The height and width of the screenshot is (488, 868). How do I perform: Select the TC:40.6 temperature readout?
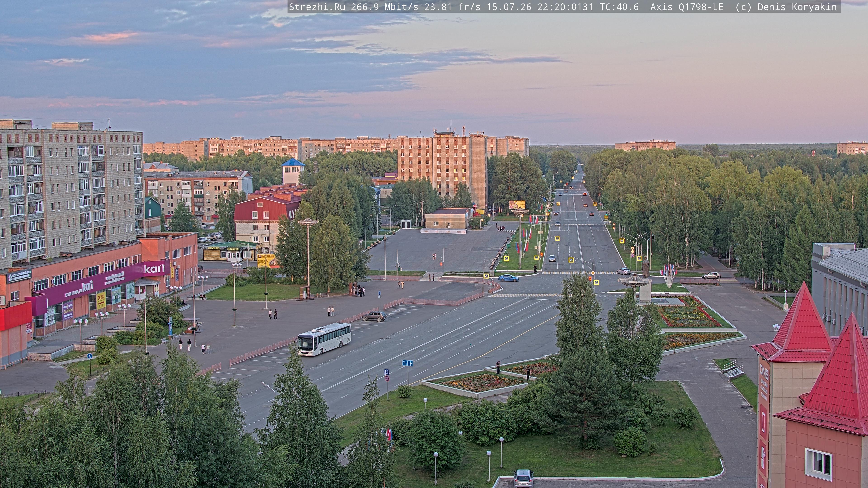coord(619,7)
